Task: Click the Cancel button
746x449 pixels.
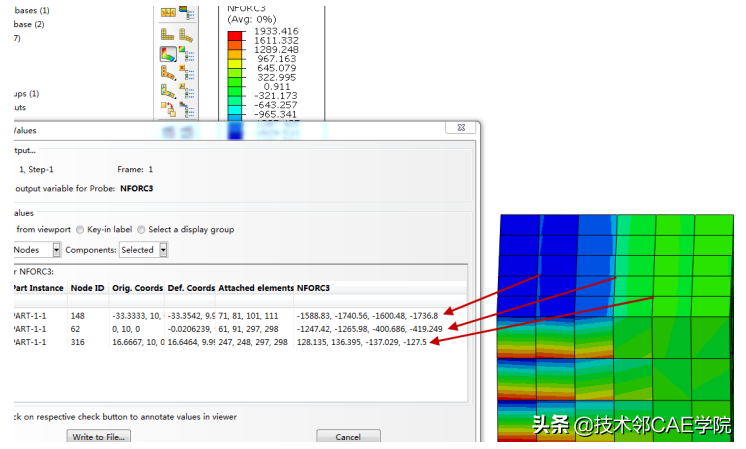Action: coord(348,437)
